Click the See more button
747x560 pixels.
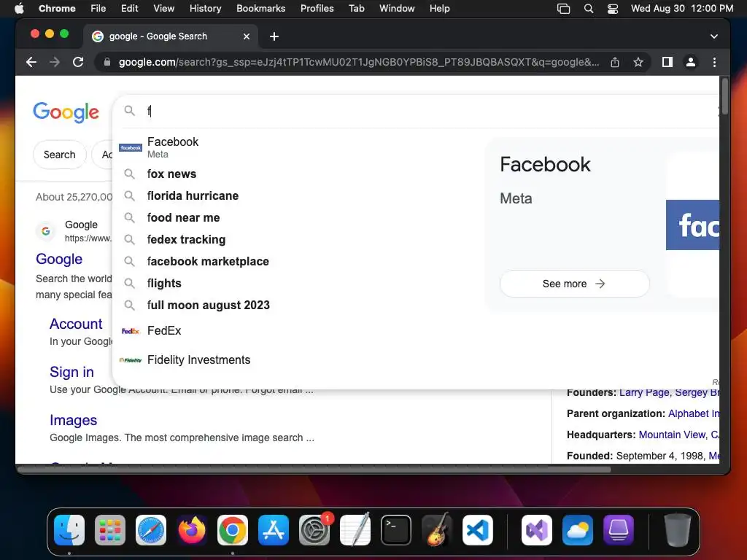point(574,284)
